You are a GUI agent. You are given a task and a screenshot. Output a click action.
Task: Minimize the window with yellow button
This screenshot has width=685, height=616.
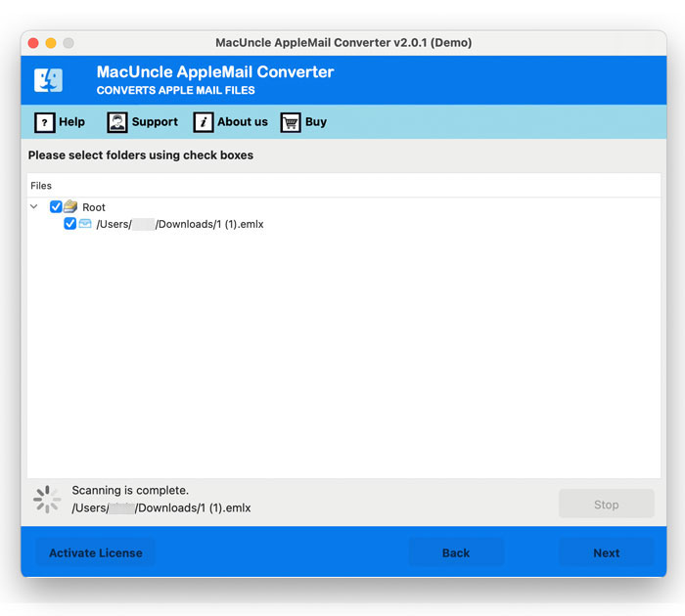pos(51,43)
